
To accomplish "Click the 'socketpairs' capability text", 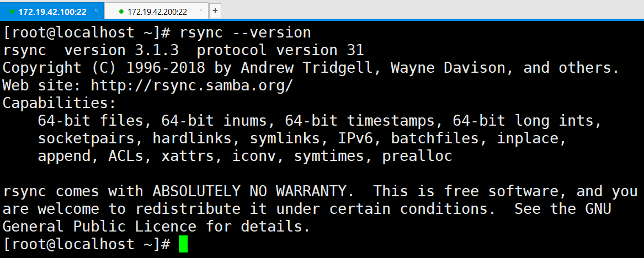I will (x=86, y=138).
